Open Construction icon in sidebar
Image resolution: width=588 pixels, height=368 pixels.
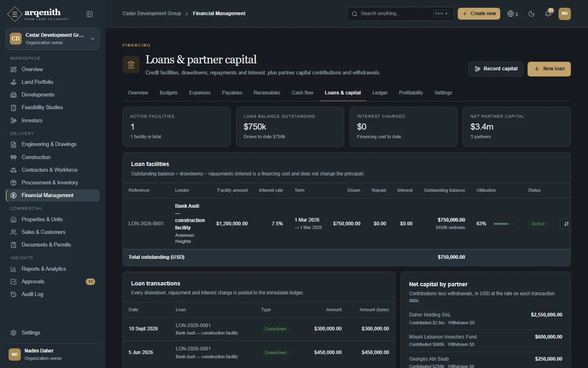[x=13, y=157]
